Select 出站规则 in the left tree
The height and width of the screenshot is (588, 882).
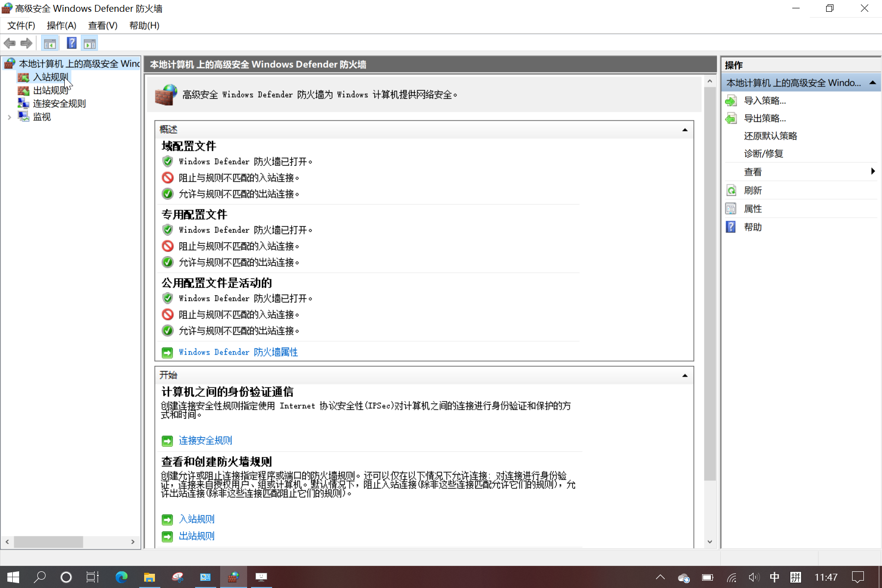(x=50, y=90)
